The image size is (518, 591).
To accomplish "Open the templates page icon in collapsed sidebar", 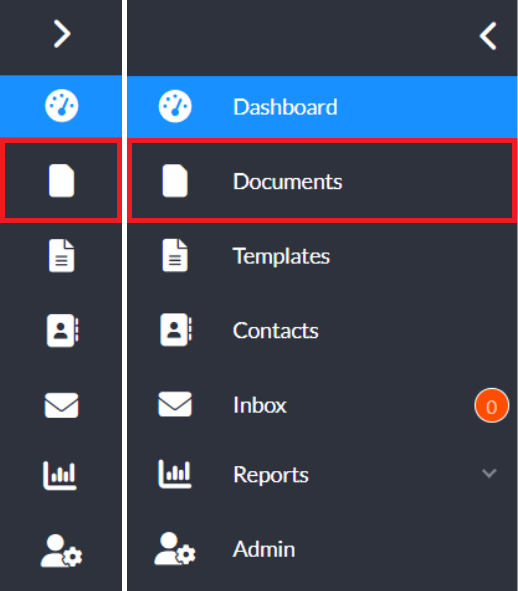I will click(x=61, y=255).
